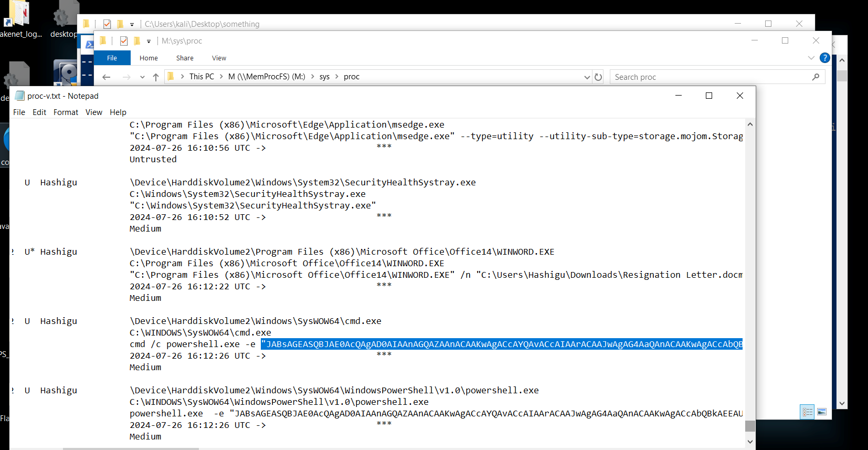Open the Format menu in Notepad
868x450 pixels.
coord(66,112)
